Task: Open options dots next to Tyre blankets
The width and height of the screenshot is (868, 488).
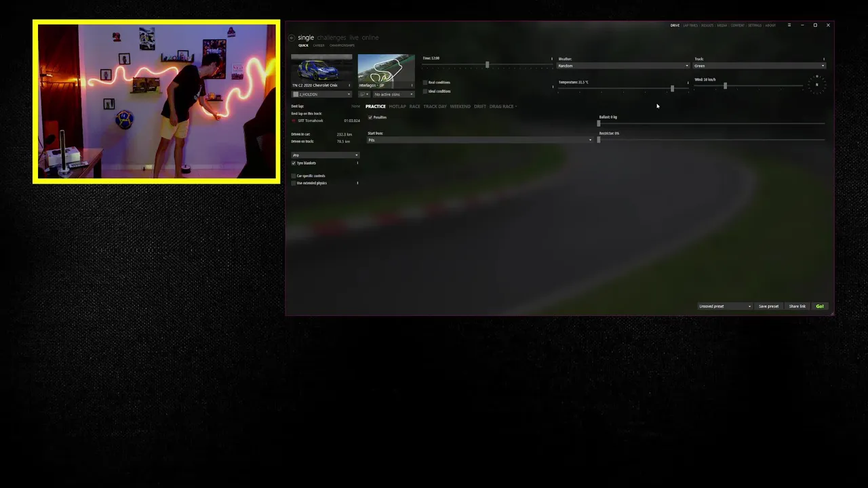Action: click(357, 163)
